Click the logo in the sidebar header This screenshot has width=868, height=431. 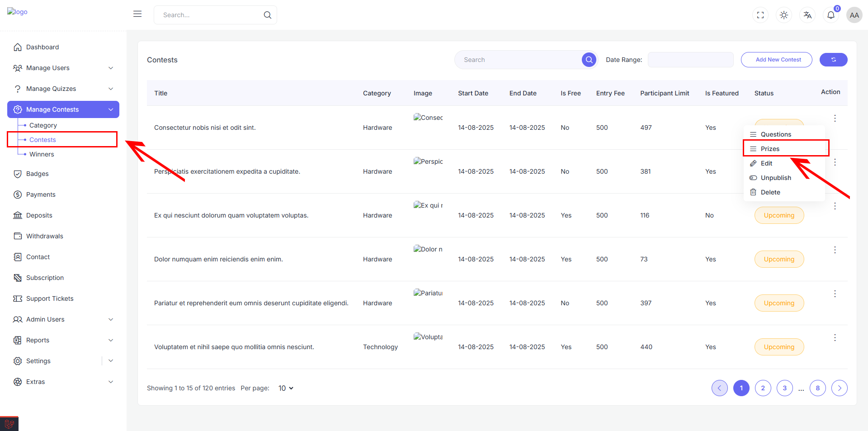click(17, 12)
